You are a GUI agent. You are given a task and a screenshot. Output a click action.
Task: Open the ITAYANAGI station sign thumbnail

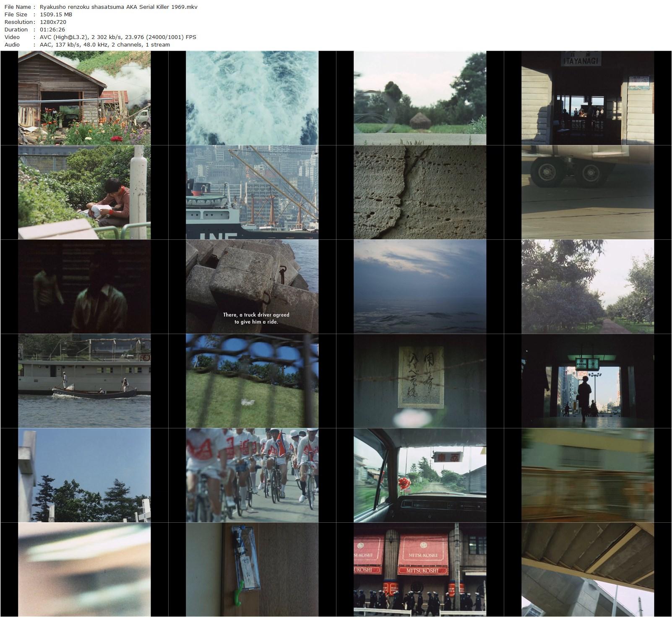pos(587,98)
